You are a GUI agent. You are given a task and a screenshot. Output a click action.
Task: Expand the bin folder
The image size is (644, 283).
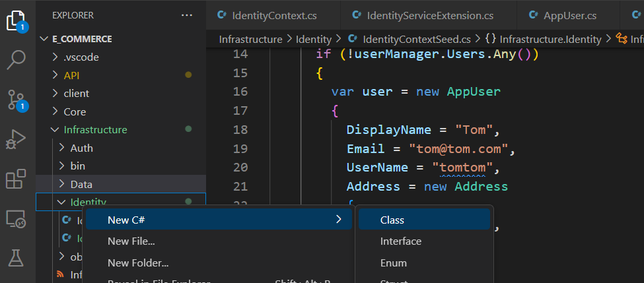point(61,166)
